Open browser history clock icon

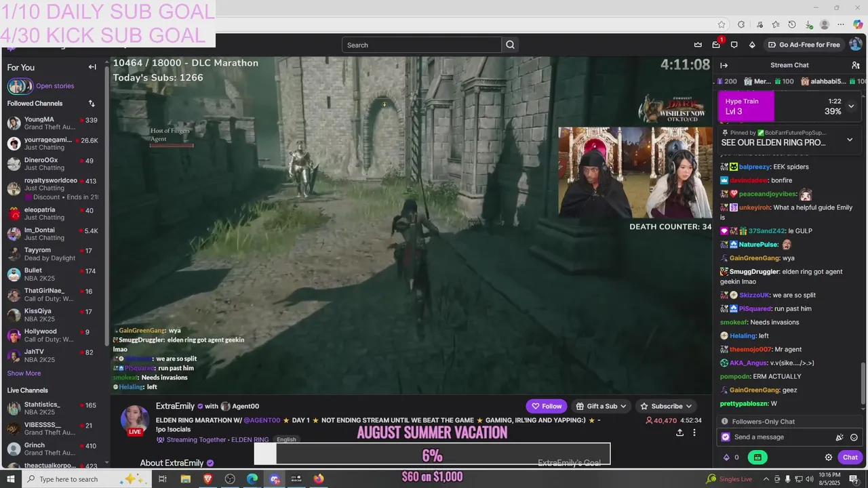click(792, 24)
